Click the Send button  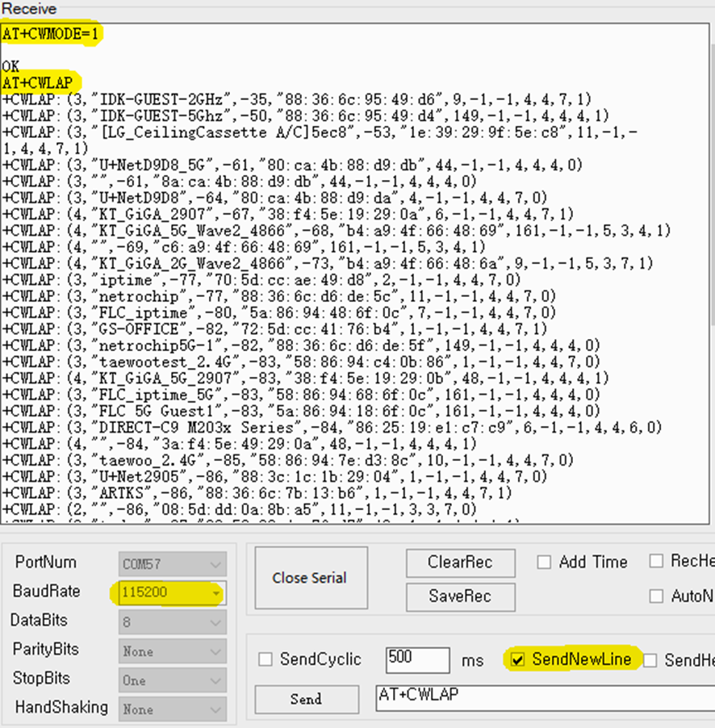307,699
